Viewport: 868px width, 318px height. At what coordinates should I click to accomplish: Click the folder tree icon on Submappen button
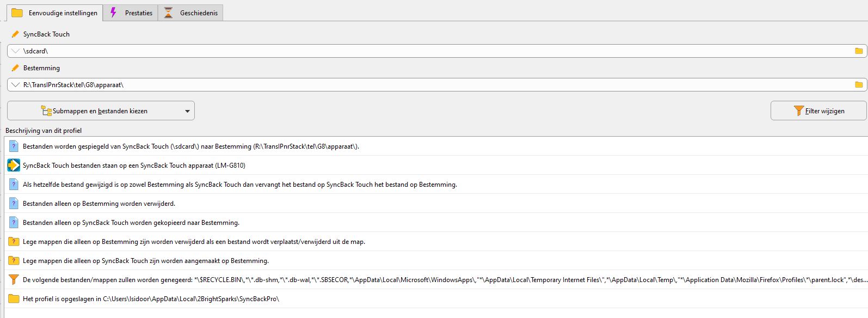(x=46, y=111)
